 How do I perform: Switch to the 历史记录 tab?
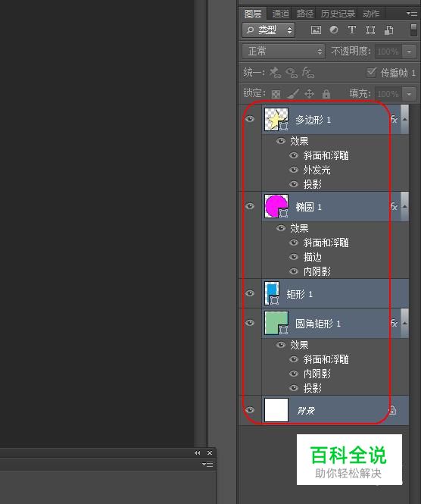338,14
